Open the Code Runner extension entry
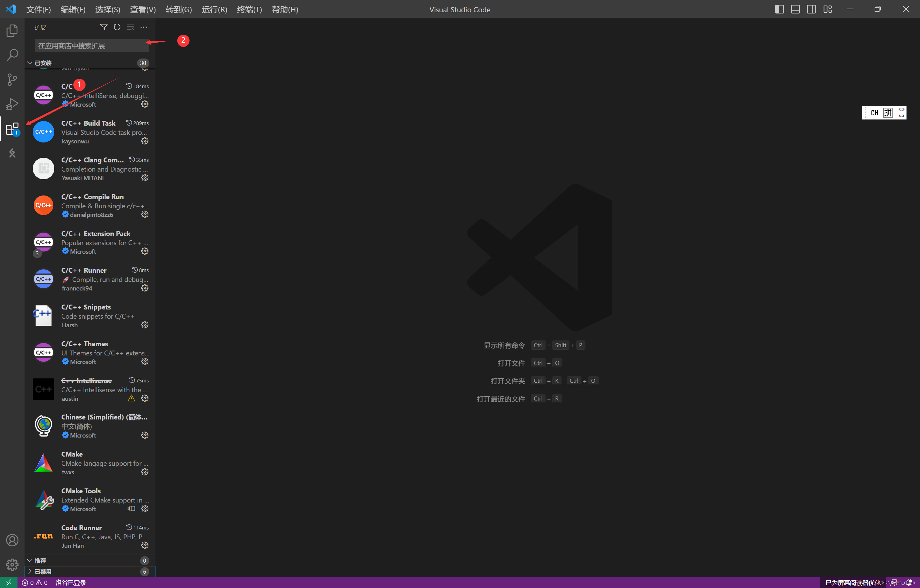Screen dimensions: 920x588 coord(90,537)
